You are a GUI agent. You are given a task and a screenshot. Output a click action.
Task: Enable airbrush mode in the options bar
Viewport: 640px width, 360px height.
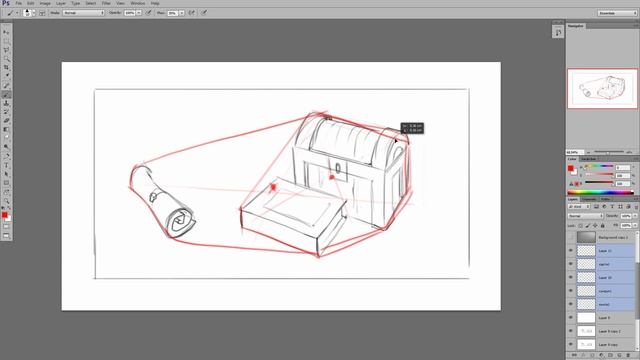tap(192, 13)
